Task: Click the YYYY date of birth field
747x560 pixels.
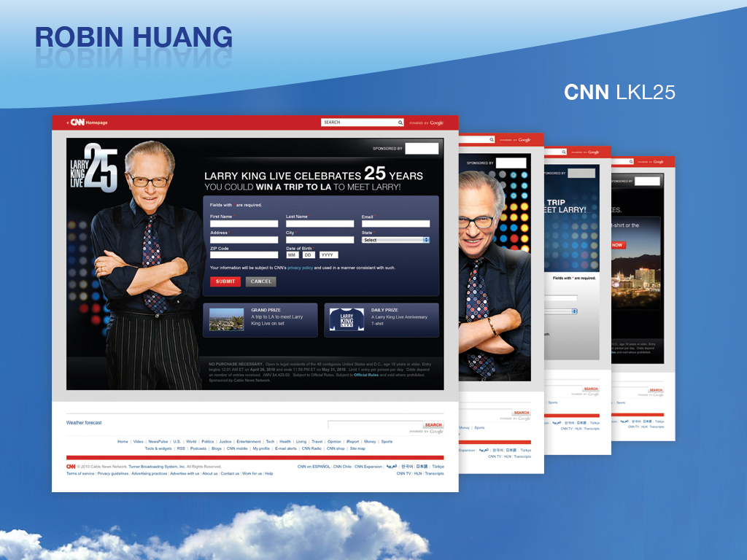Action: click(328, 255)
